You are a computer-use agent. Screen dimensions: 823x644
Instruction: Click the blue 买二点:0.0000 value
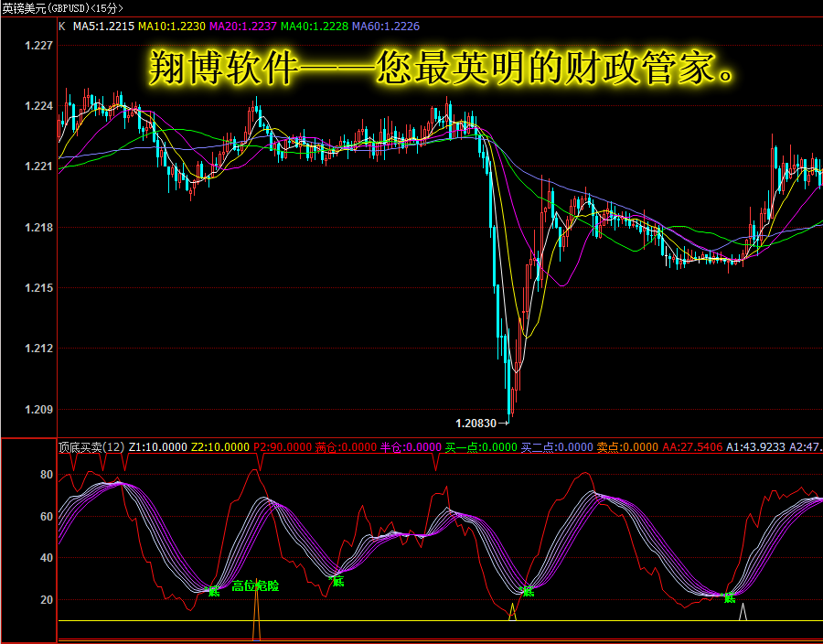point(557,447)
